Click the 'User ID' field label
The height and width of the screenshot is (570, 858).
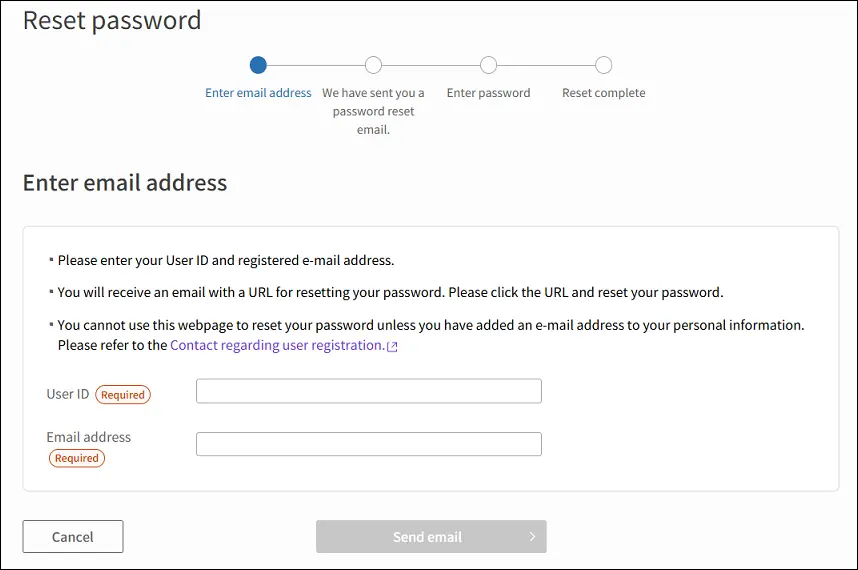click(x=68, y=394)
